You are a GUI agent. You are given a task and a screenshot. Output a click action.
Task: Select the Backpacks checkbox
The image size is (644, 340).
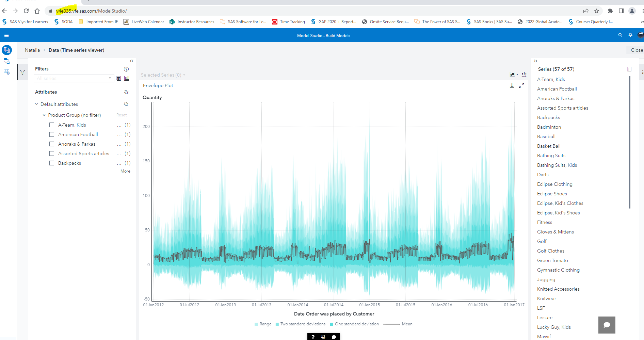[52, 163]
